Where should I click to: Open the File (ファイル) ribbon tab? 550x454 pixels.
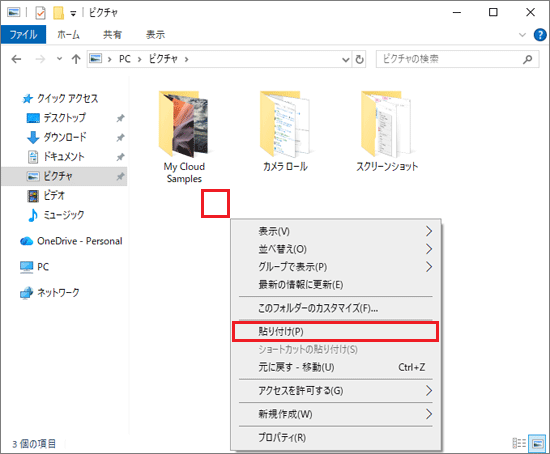coord(23,35)
